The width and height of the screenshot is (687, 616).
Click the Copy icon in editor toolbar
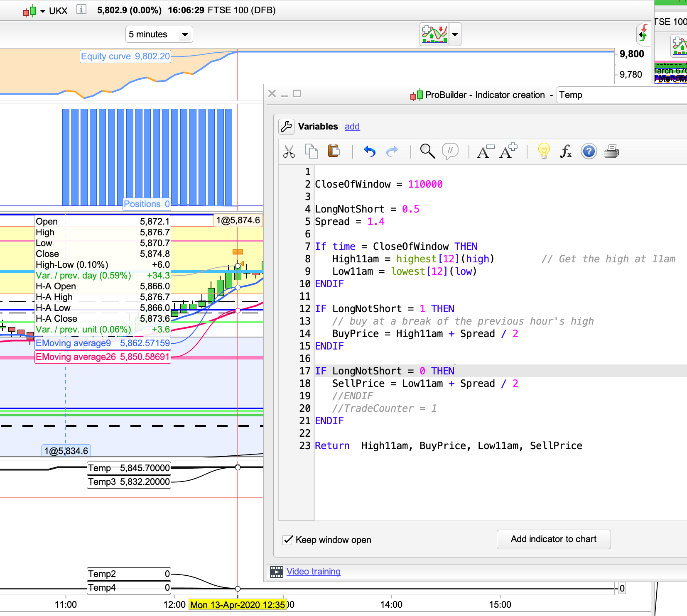[x=311, y=152]
